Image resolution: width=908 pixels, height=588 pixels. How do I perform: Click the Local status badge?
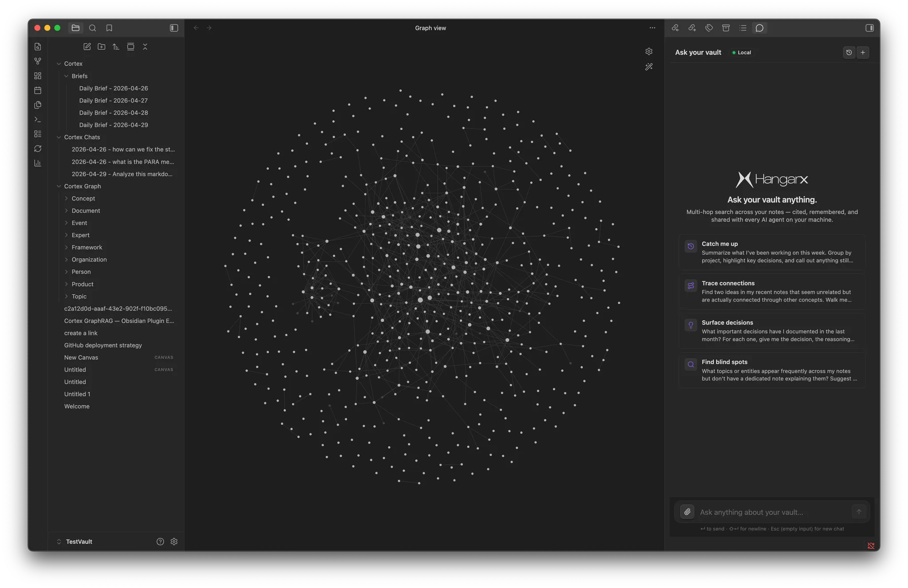pos(742,52)
